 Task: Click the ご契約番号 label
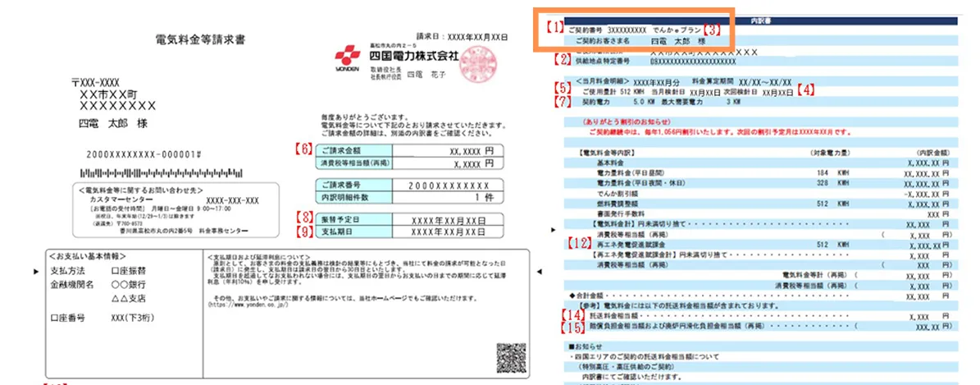click(584, 29)
